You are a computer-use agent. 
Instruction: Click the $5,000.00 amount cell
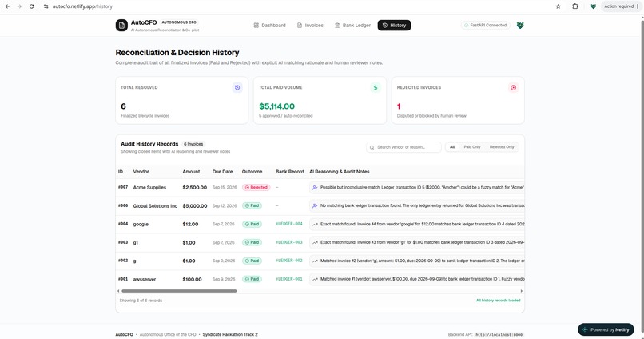(195, 205)
